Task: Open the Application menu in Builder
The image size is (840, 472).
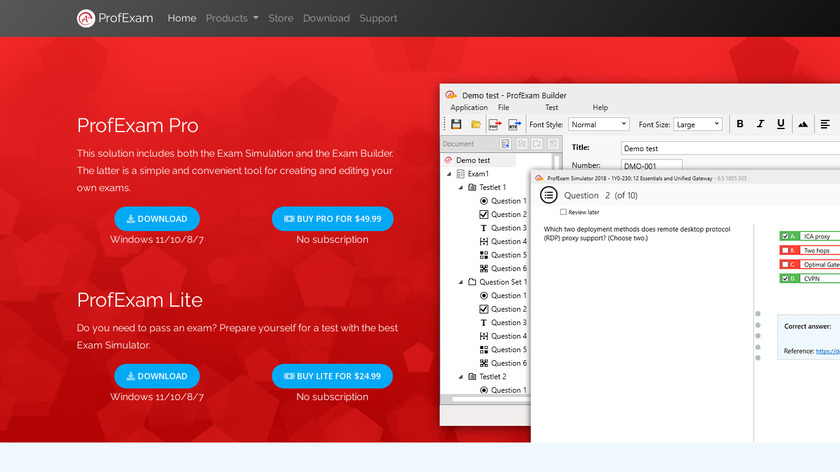Action: pos(469,108)
